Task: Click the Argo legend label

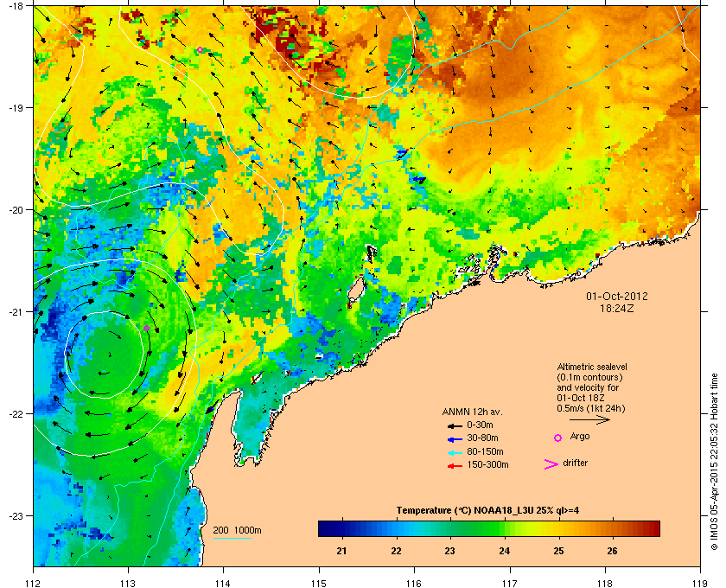Action: coord(580,437)
